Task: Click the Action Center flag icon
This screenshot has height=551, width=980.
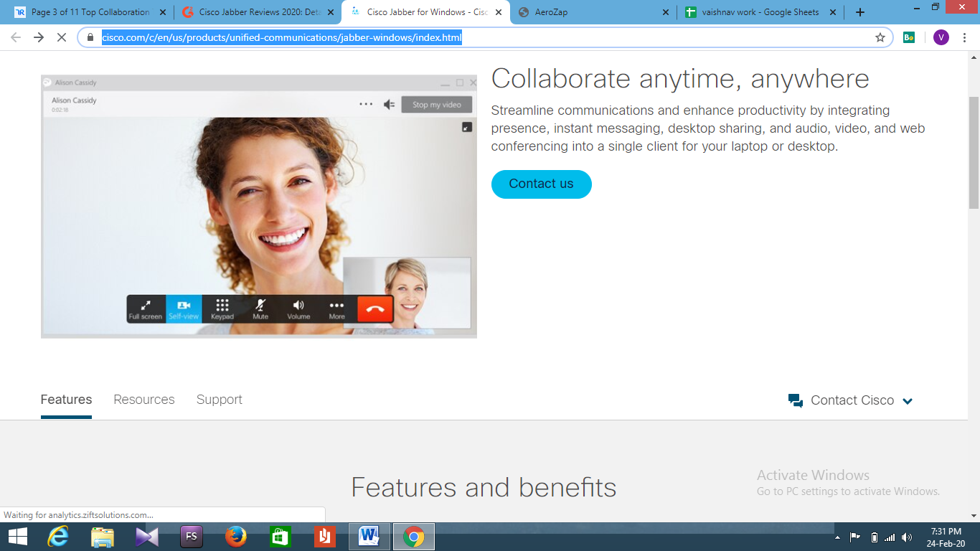Action: pyautogui.click(x=855, y=537)
